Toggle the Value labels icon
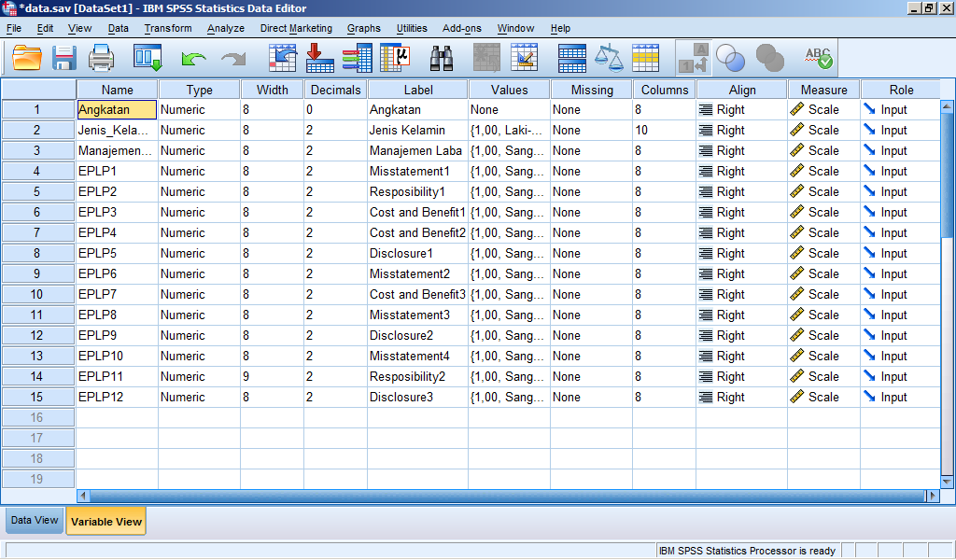 point(694,59)
